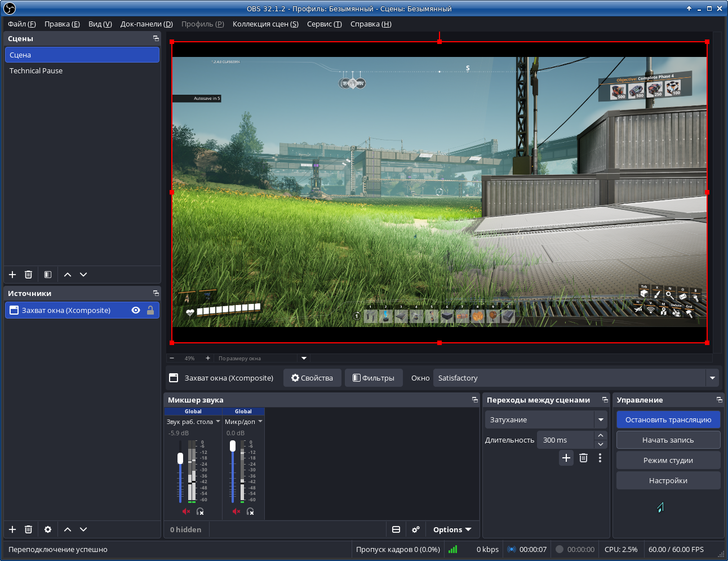Add a scene transition with the plus icon
Screen dimensions: 728x561
[x=566, y=458]
